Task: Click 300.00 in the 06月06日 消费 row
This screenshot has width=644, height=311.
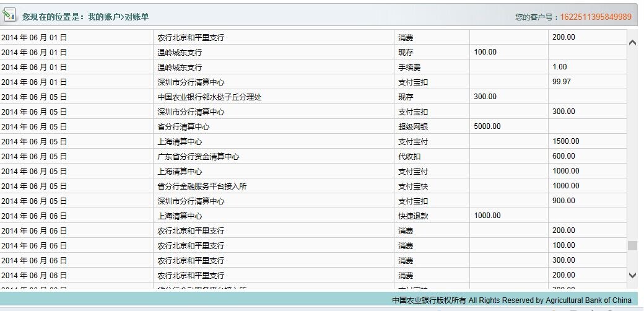Action: click(563, 260)
